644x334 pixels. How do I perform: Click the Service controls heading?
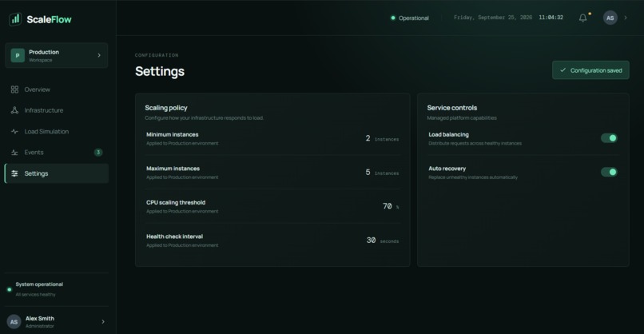(451, 108)
